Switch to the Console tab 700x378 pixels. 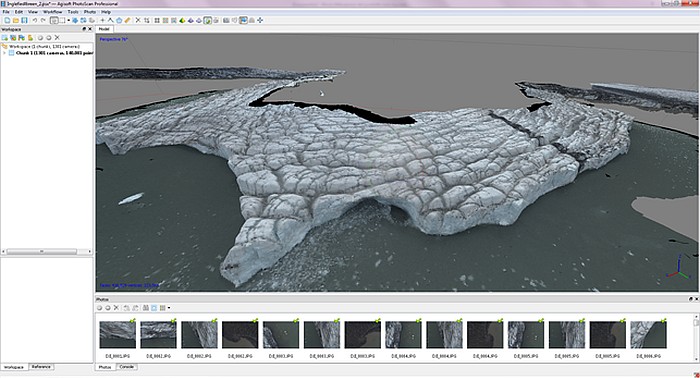click(127, 367)
